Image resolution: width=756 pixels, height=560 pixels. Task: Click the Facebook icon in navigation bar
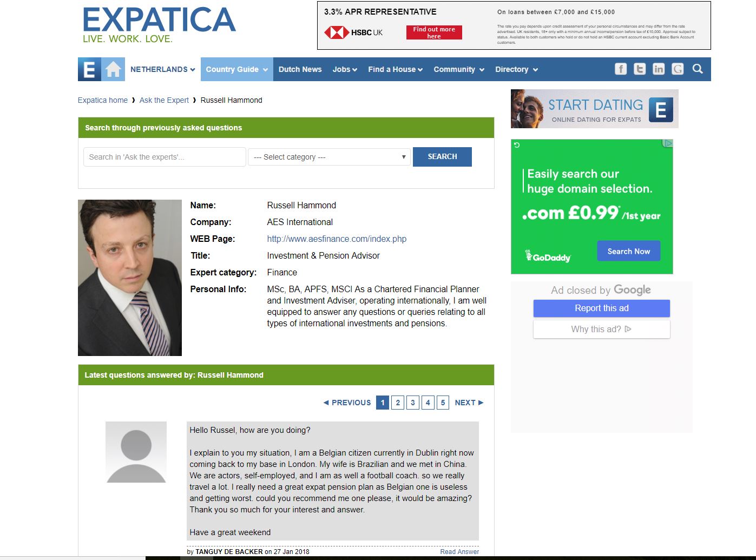[x=621, y=69]
